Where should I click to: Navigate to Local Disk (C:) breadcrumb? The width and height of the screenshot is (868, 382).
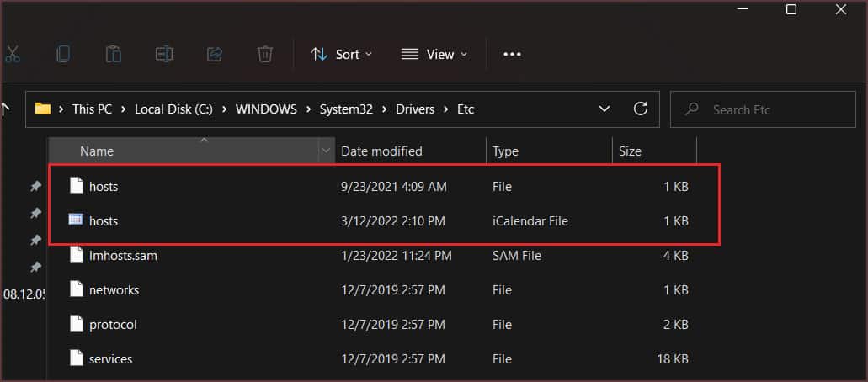[x=173, y=109]
